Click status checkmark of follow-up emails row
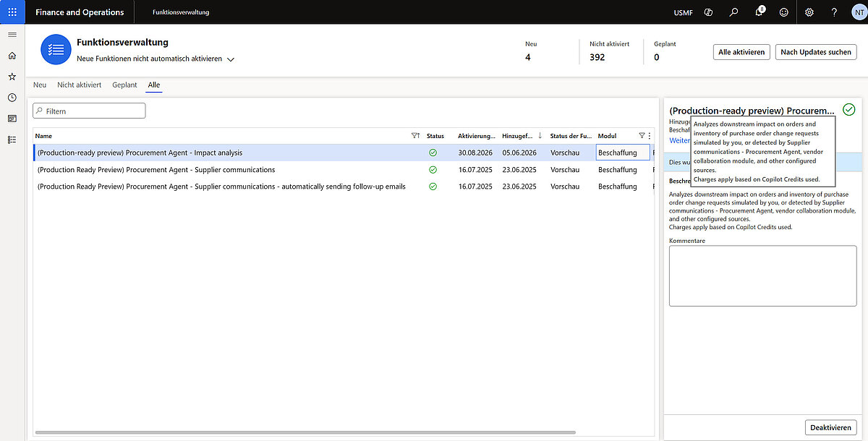The image size is (868, 441). [x=433, y=187]
